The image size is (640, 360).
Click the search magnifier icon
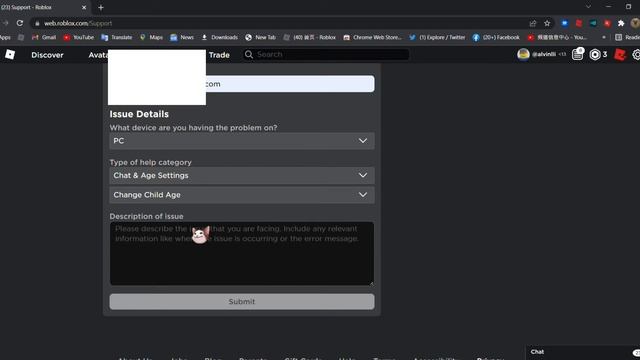[x=249, y=54]
